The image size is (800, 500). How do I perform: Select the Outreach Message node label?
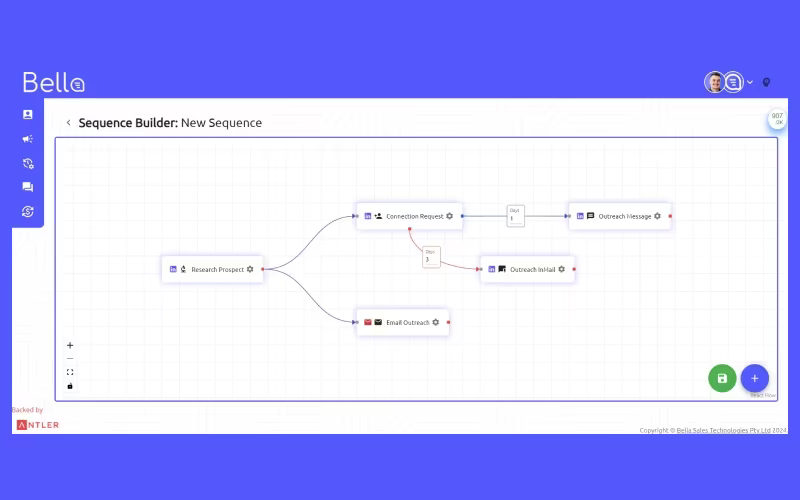(625, 216)
